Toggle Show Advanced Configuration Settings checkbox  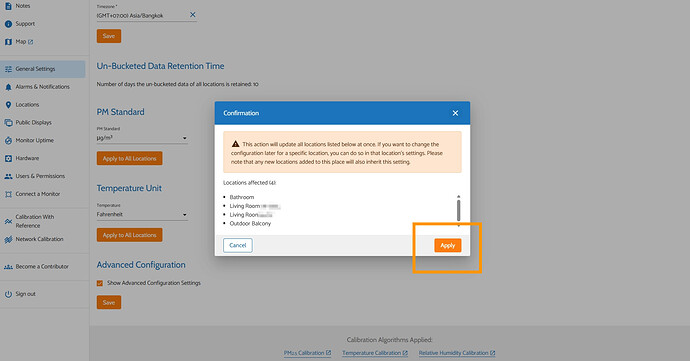pos(100,283)
